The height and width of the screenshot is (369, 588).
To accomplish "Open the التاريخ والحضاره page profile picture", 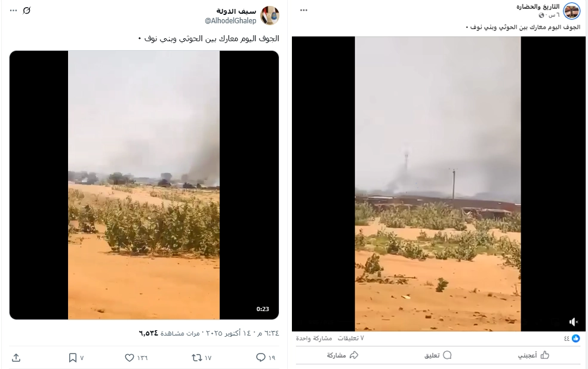I will coord(572,11).
